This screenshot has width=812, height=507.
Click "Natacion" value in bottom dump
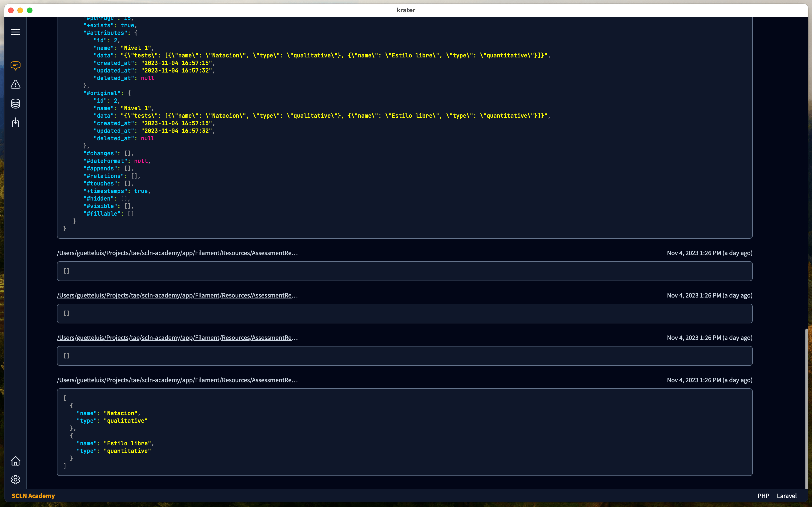click(x=120, y=413)
